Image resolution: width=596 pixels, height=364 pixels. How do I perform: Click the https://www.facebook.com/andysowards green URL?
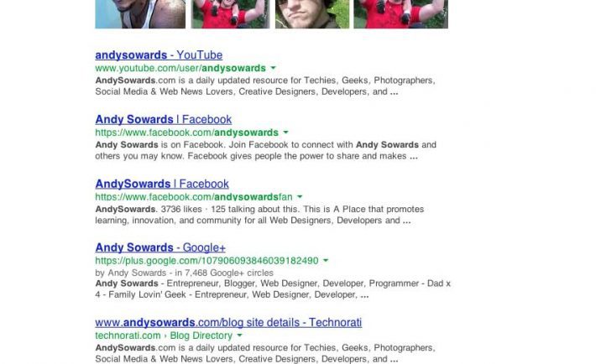[x=186, y=133]
